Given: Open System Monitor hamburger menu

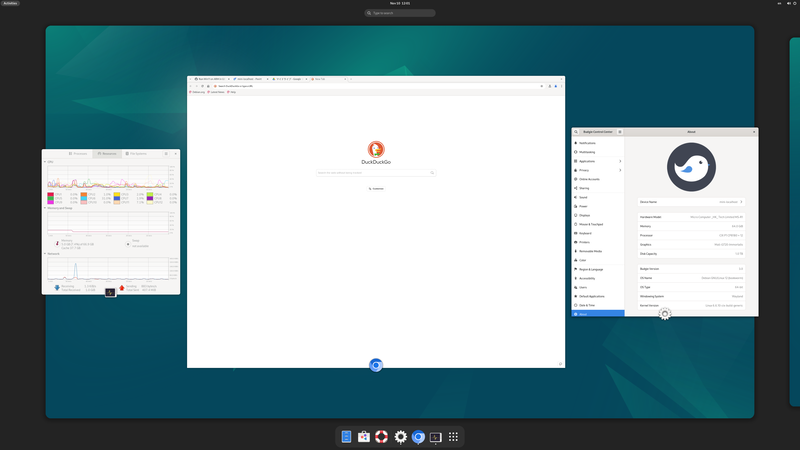Looking at the screenshot, I should pos(166,154).
